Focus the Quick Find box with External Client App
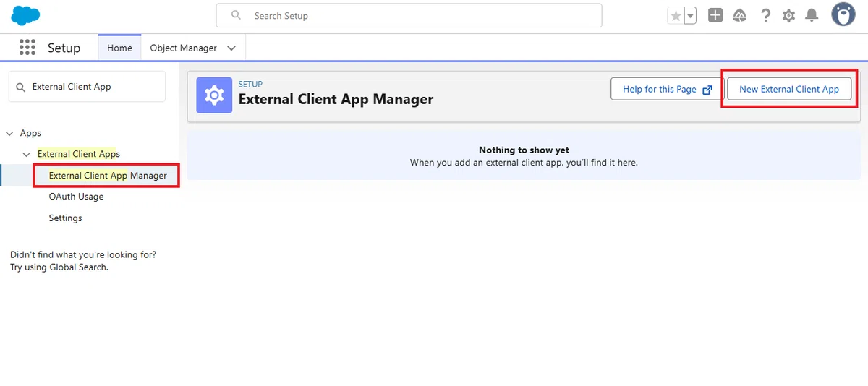The height and width of the screenshot is (386, 868). 87,87
